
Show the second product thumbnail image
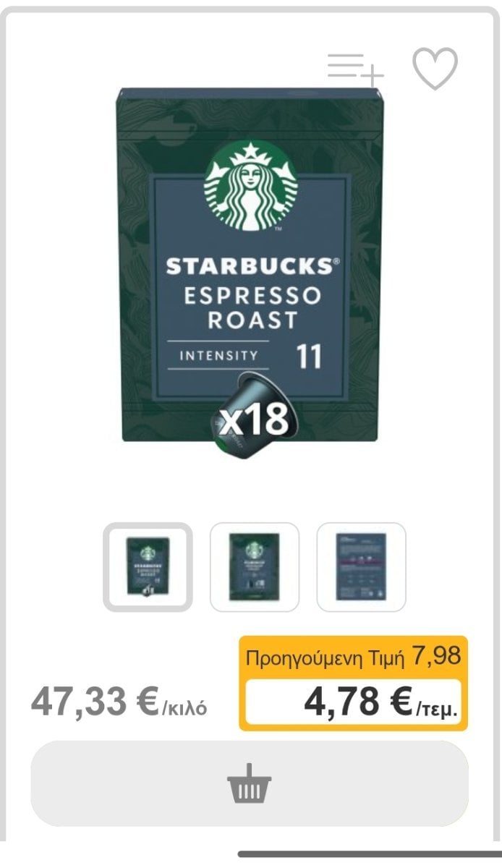255,567
